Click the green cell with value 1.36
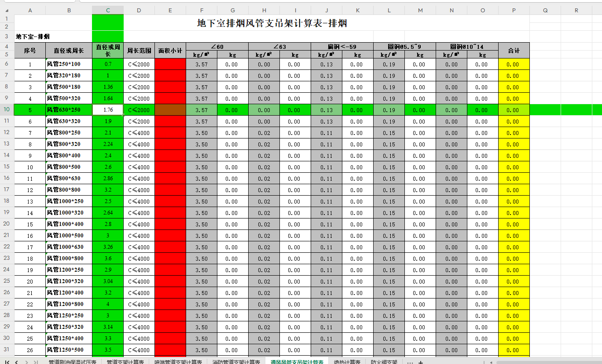The width and height of the screenshot is (602, 364). (x=108, y=87)
